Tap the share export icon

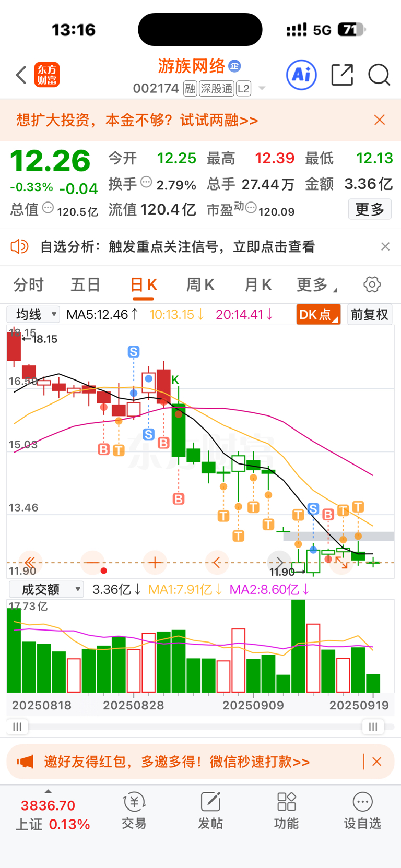click(x=343, y=75)
